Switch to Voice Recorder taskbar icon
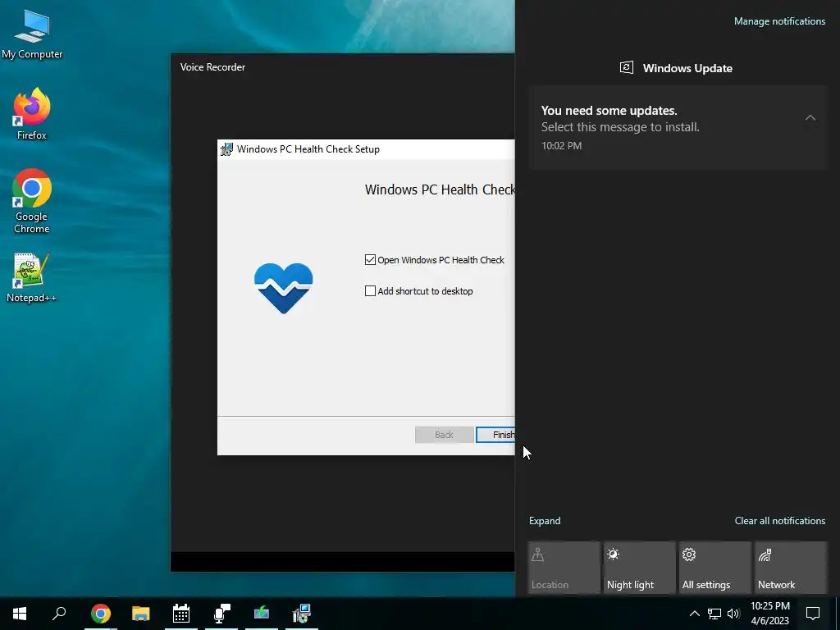Screen dimensions: 840x630 pos(221,614)
